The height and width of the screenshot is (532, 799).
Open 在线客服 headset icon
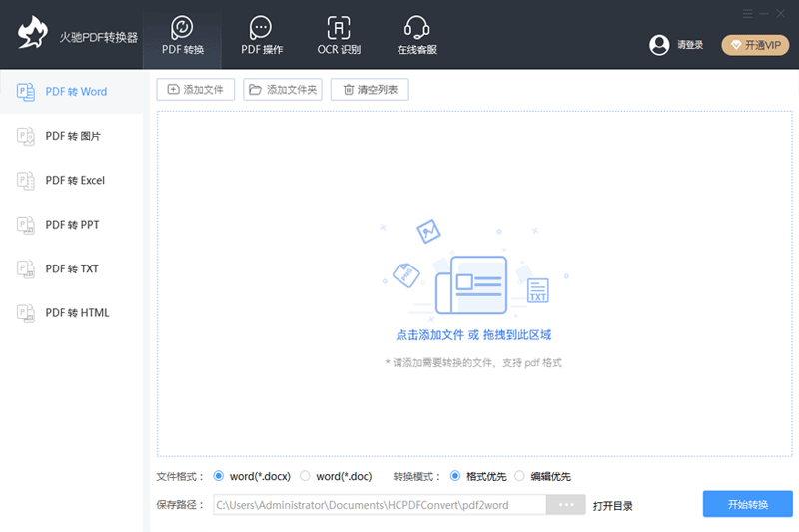[416, 28]
